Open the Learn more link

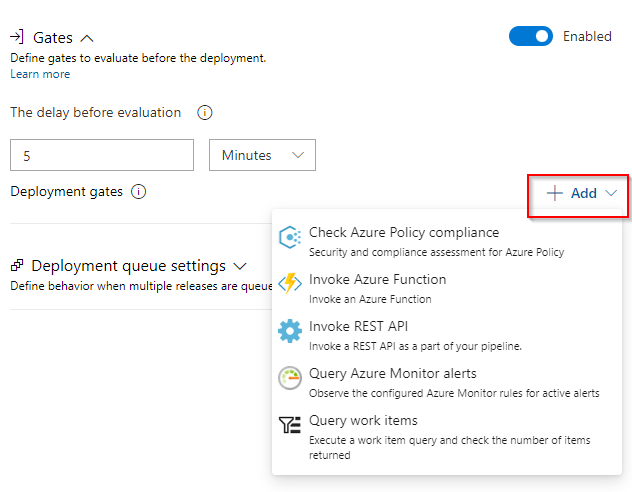40,74
